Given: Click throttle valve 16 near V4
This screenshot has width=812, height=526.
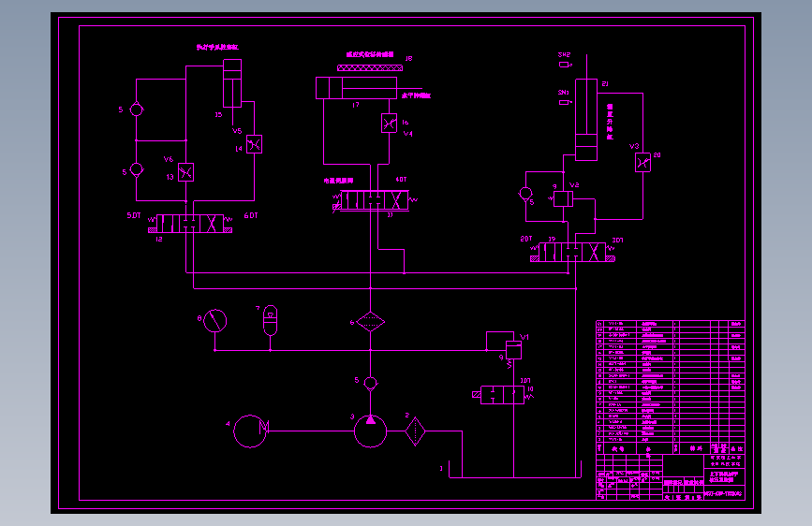Looking at the screenshot, I should [x=389, y=124].
